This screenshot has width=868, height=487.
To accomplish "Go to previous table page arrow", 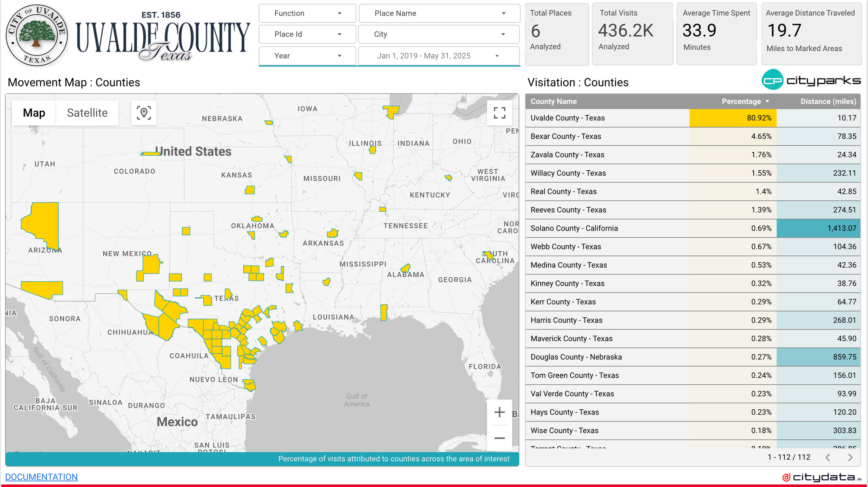I will pos(828,457).
